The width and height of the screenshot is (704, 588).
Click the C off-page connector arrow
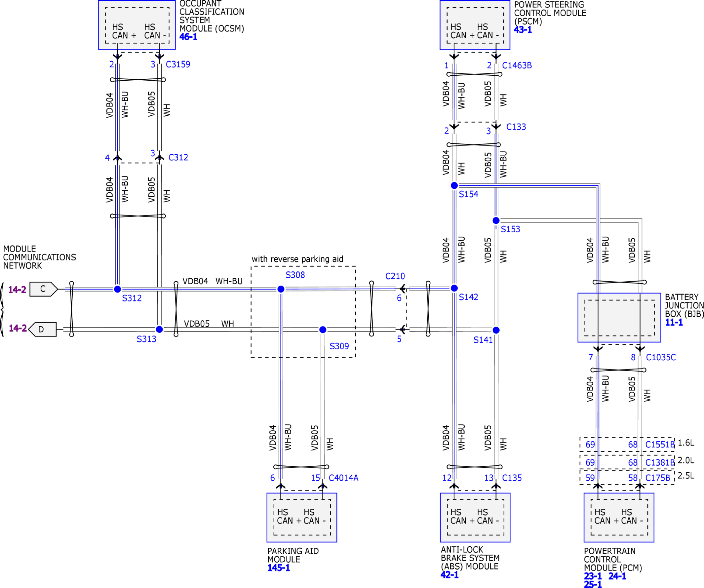tap(43, 289)
